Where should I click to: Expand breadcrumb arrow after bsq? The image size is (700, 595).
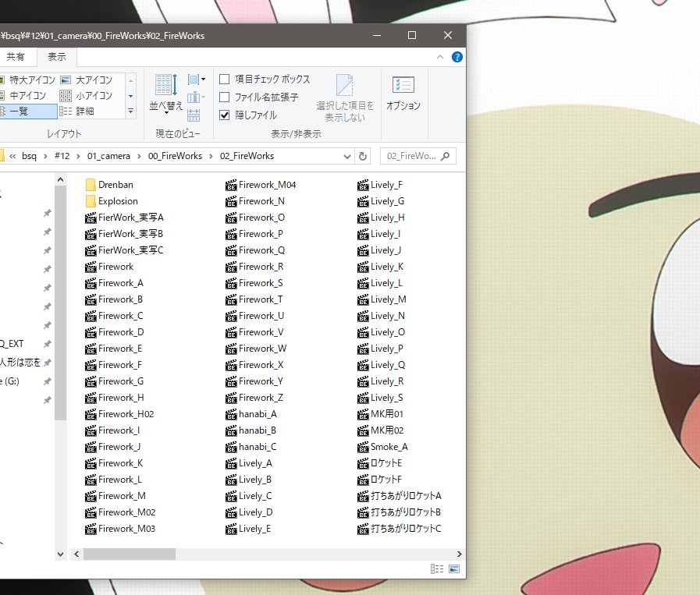(45, 156)
